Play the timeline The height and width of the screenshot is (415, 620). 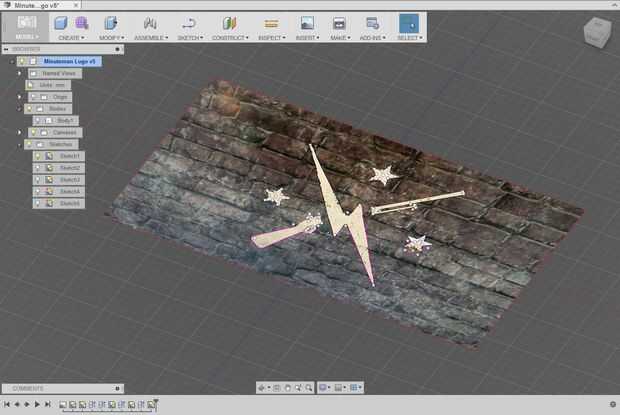point(37,404)
